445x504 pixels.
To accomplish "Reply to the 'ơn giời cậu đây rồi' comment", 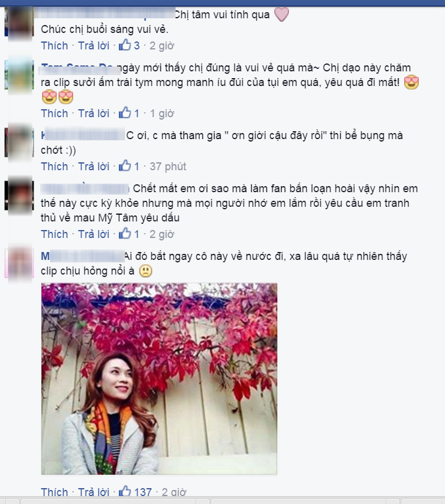I will click(x=94, y=167).
